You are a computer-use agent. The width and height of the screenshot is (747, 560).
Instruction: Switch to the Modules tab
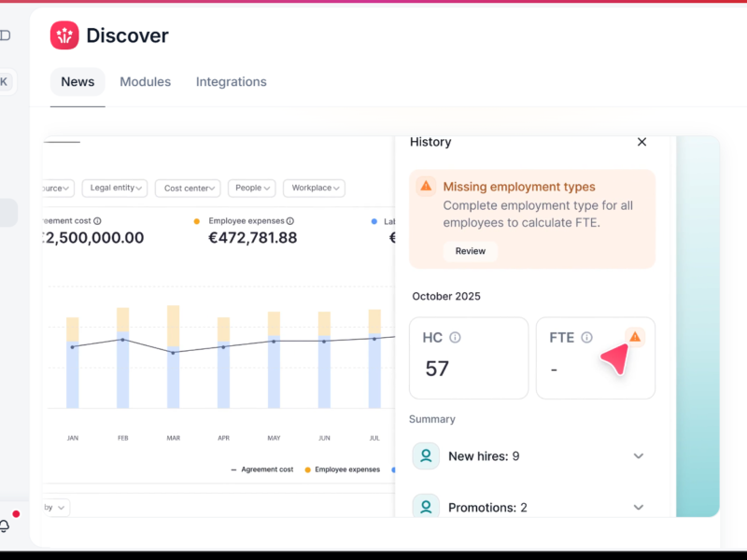click(x=145, y=82)
